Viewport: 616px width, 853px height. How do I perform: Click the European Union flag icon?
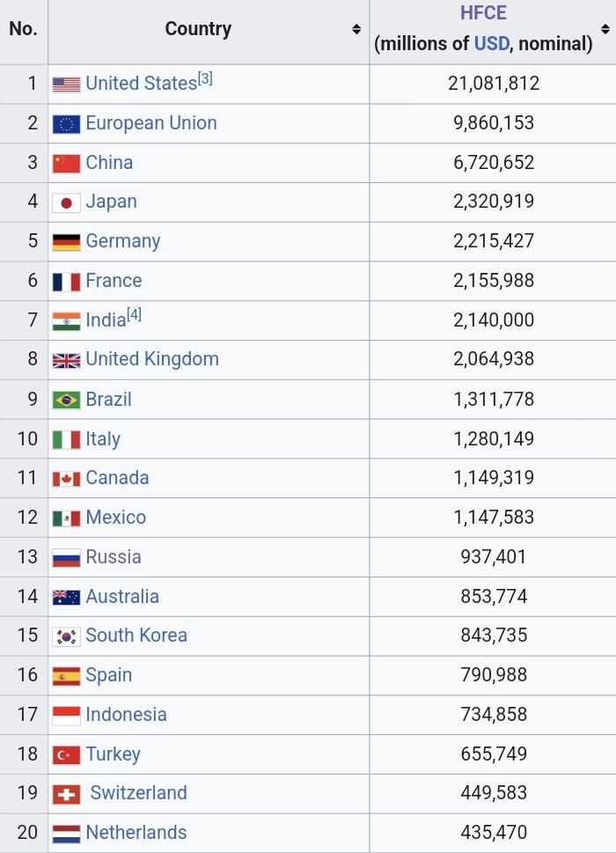coord(66,124)
